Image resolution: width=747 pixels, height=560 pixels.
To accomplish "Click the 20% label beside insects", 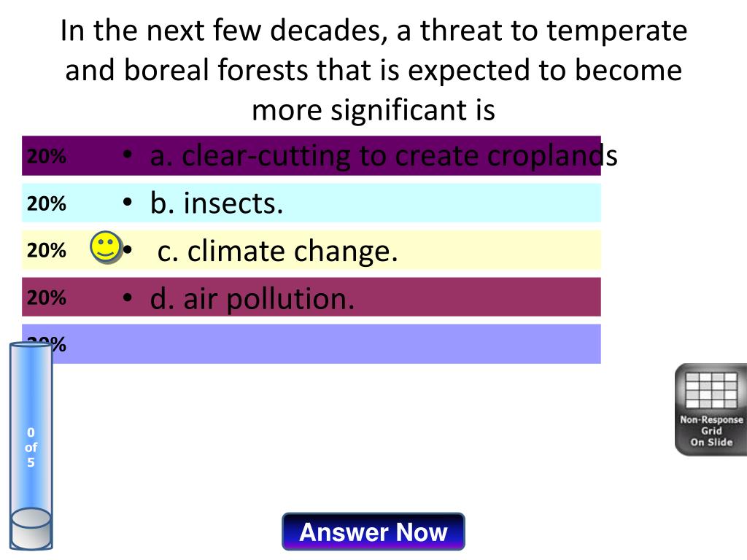I will (46, 203).
